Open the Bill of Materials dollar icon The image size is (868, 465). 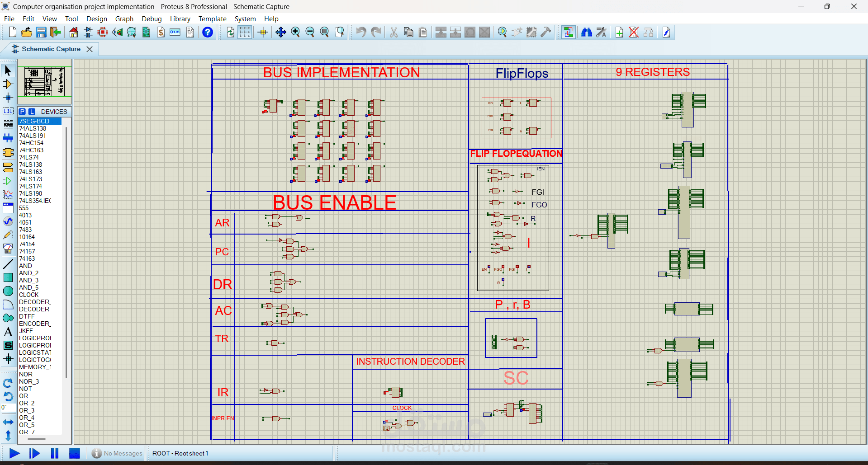pos(161,32)
